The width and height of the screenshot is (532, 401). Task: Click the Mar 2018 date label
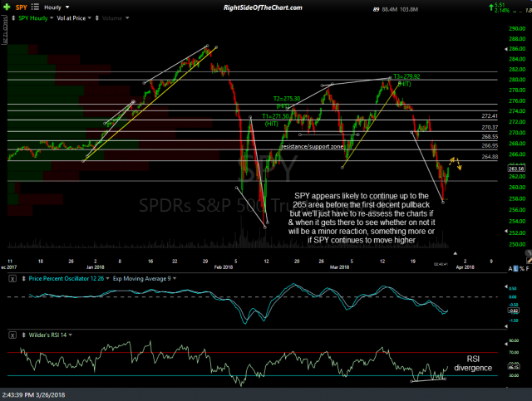pyautogui.click(x=339, y=267)
